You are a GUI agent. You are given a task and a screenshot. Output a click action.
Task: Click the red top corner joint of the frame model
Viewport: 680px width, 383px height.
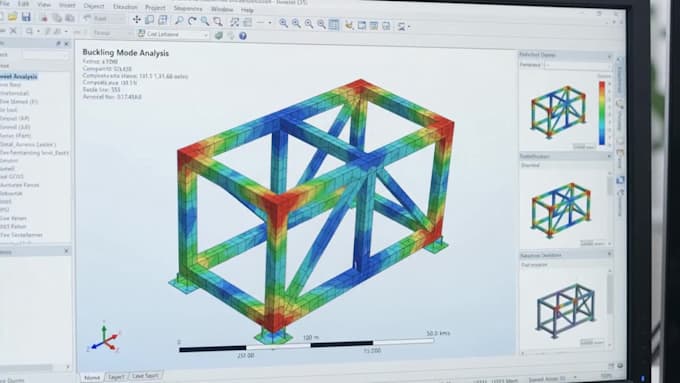tap(361, 86)
